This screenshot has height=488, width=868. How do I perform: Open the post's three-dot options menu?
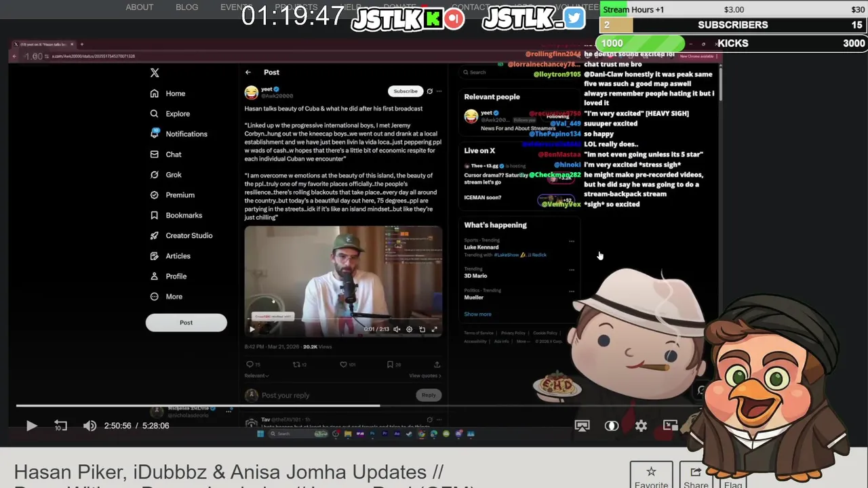click(x=439, y=91)
